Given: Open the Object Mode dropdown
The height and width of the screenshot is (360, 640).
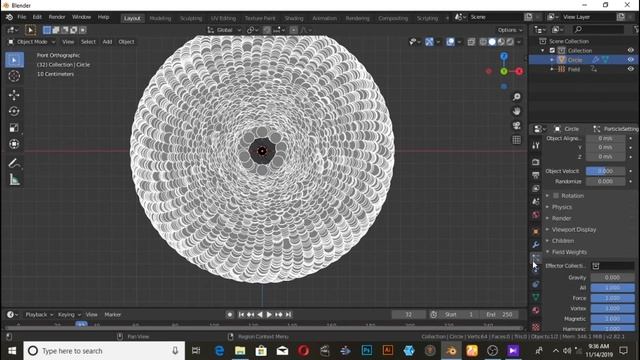Looking at the screenshot, I should pyautogui.click(x=31, y=42).
